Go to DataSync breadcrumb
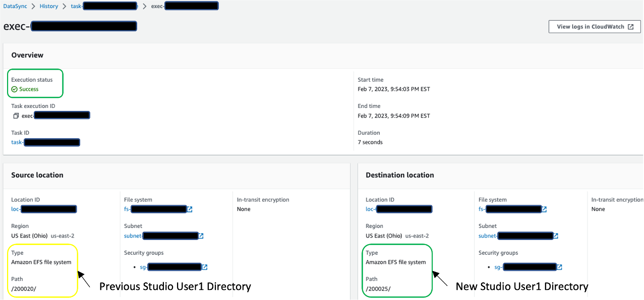Screen dimensions: 644x300 [16, 6]
